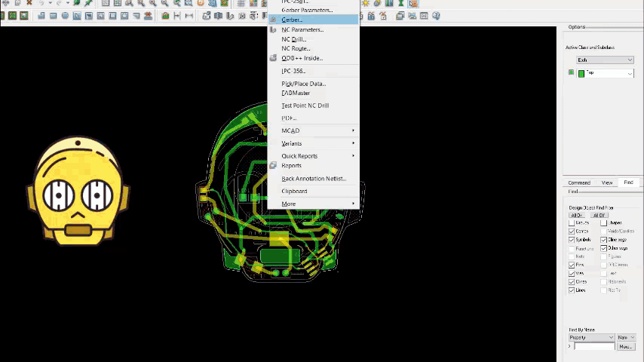Select NC Drill menu entry
644x362 pixels.
[x=314, y=39]
